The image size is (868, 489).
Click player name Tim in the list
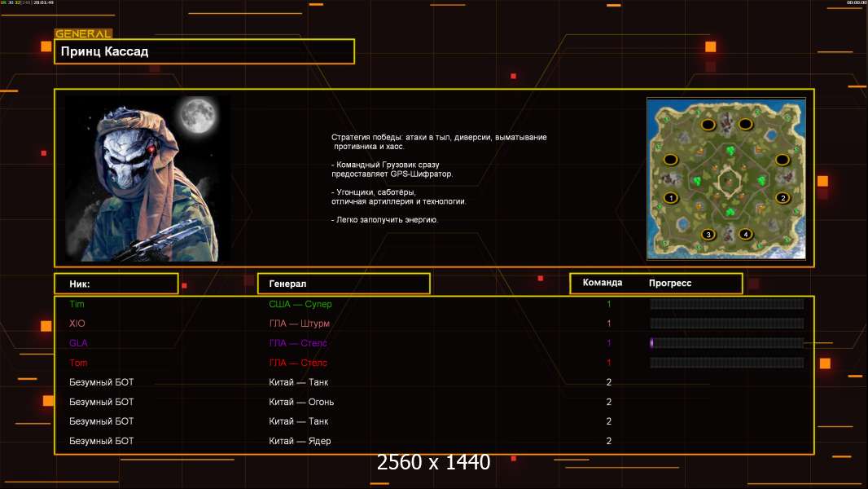coord(77,304)
